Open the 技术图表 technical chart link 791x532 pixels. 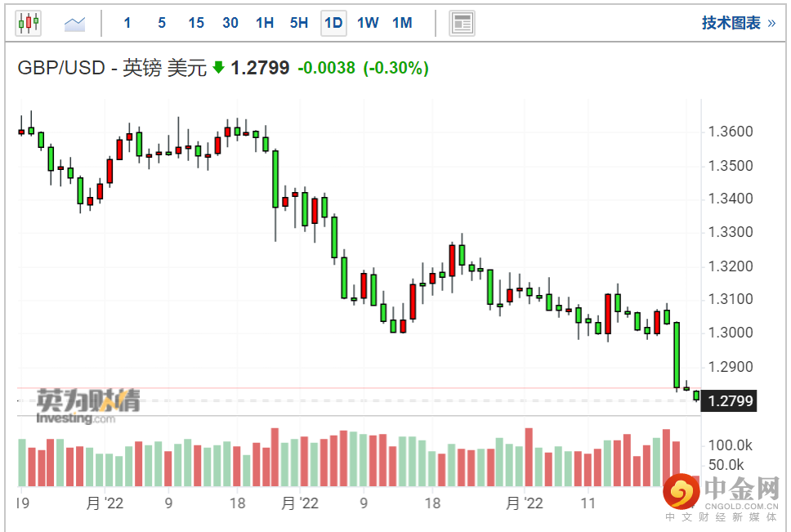click(x=731, y=23)
